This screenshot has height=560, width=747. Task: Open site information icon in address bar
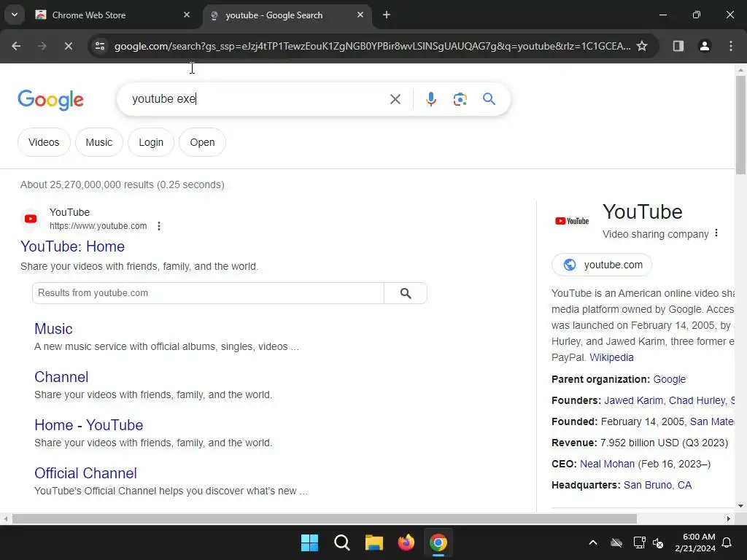tap(100, 46)
